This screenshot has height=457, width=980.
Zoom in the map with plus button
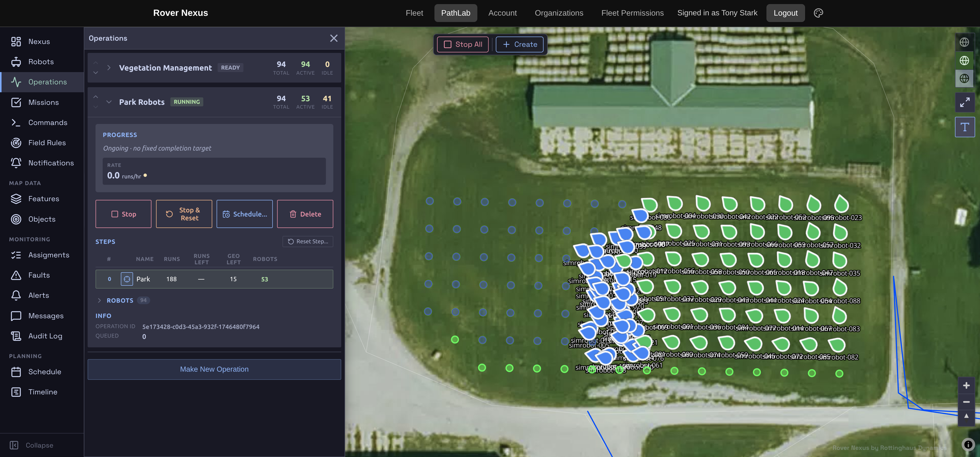tap(966, 386)
